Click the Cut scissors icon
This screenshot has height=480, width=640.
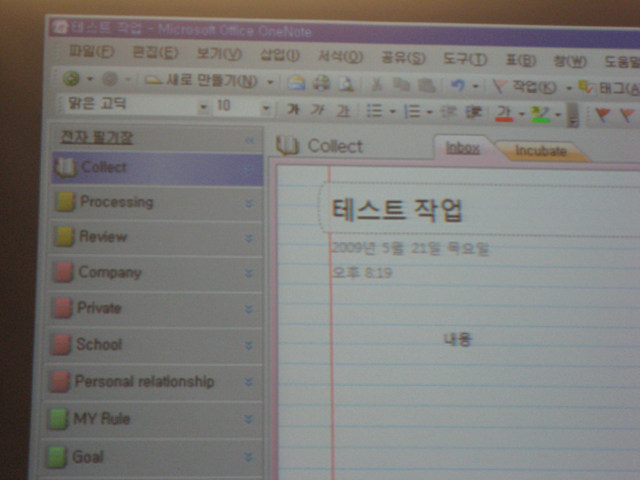(377, 84)
